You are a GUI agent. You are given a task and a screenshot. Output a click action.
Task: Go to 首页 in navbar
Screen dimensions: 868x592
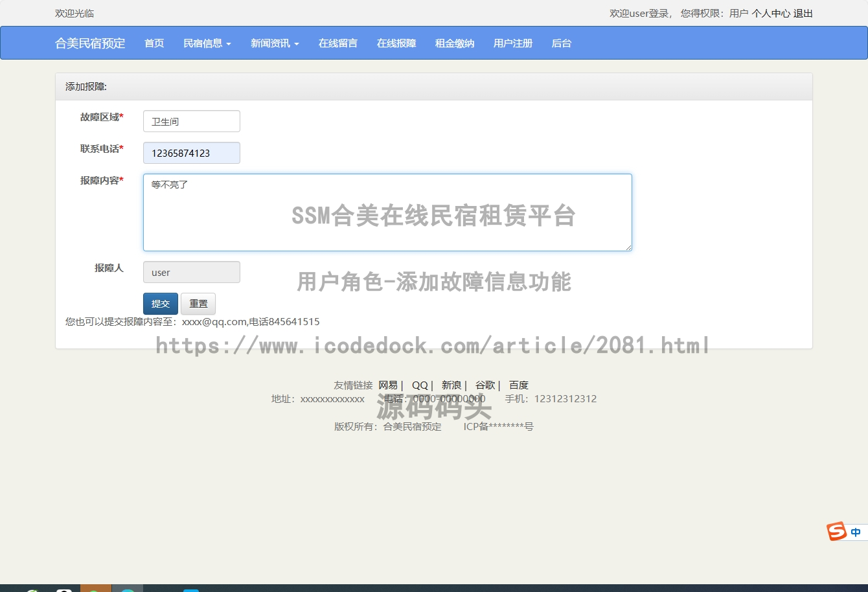point(154,43)
